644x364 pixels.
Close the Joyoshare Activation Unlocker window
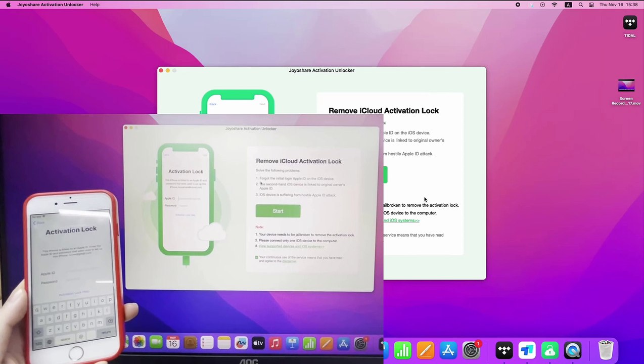161,70
